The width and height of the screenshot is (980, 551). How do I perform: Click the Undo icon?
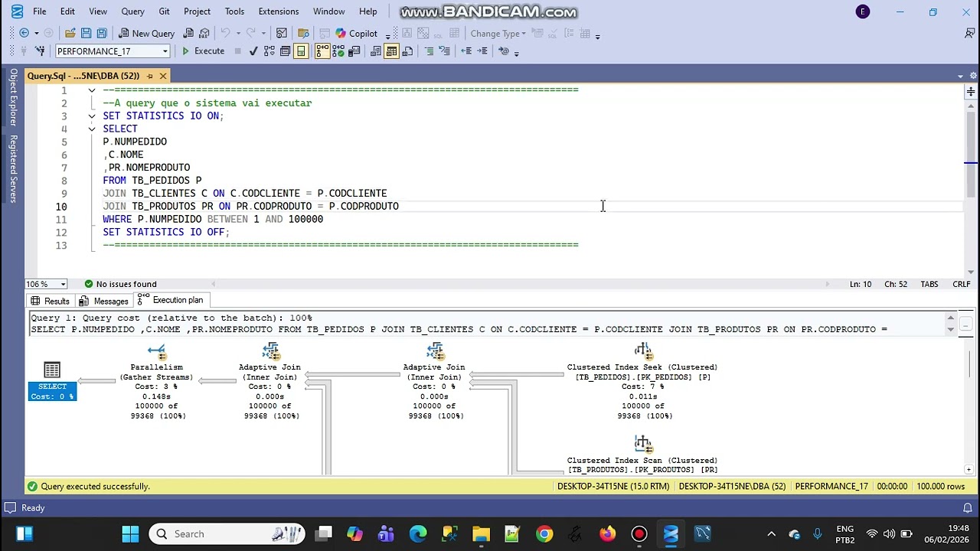coord(225,33)
